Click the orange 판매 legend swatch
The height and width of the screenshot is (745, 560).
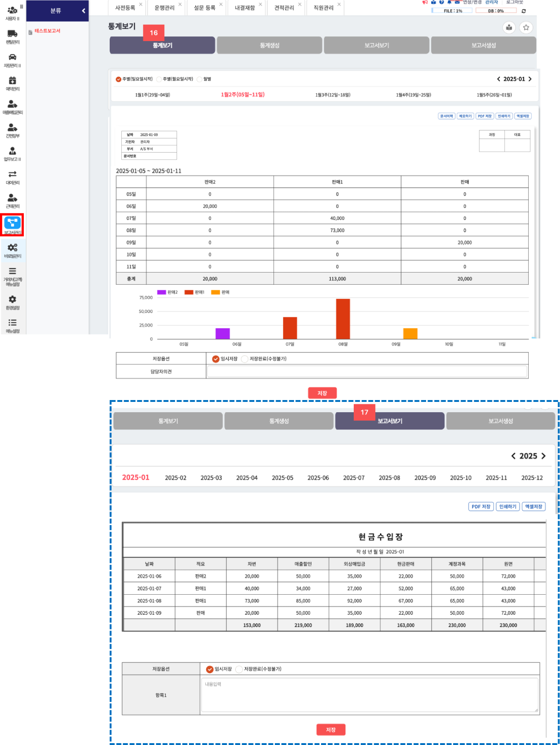pyautogui.click(x=215, y=292)
